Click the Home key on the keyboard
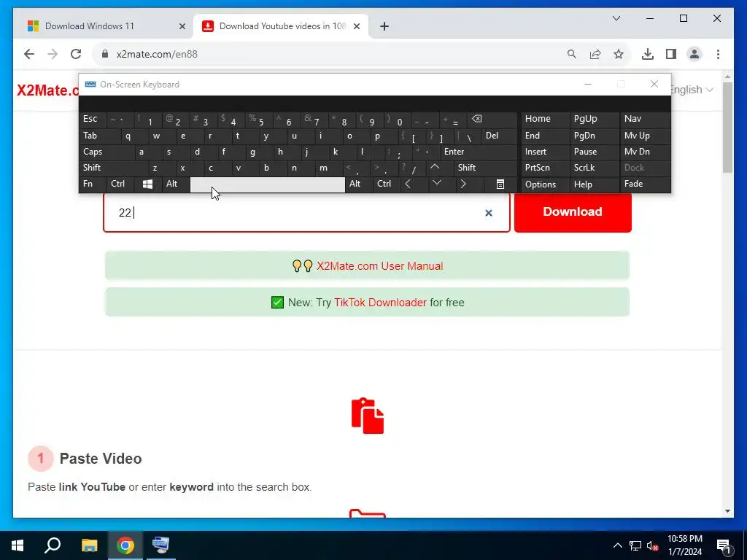The width and height of the screenshot is (747, 560). click(545, 119)
